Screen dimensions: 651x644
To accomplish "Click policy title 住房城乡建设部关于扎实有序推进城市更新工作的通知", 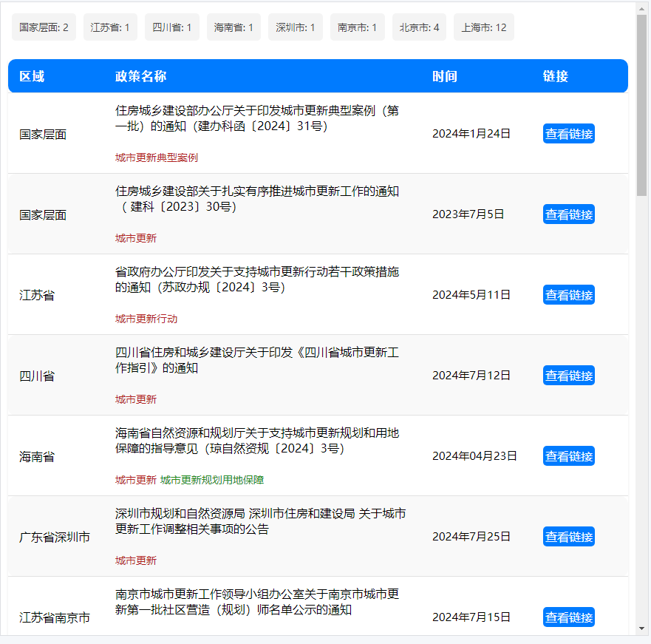I will (x=257, y=199).
